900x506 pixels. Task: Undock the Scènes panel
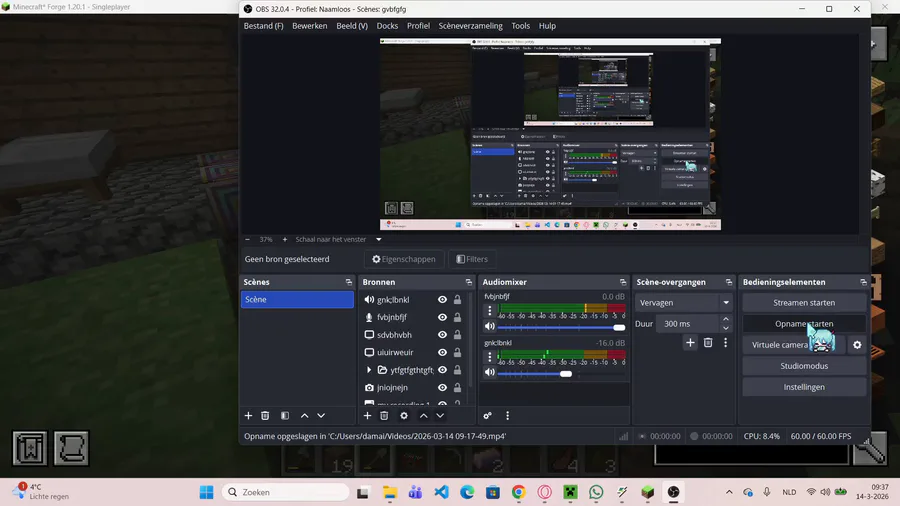(348, 282)
